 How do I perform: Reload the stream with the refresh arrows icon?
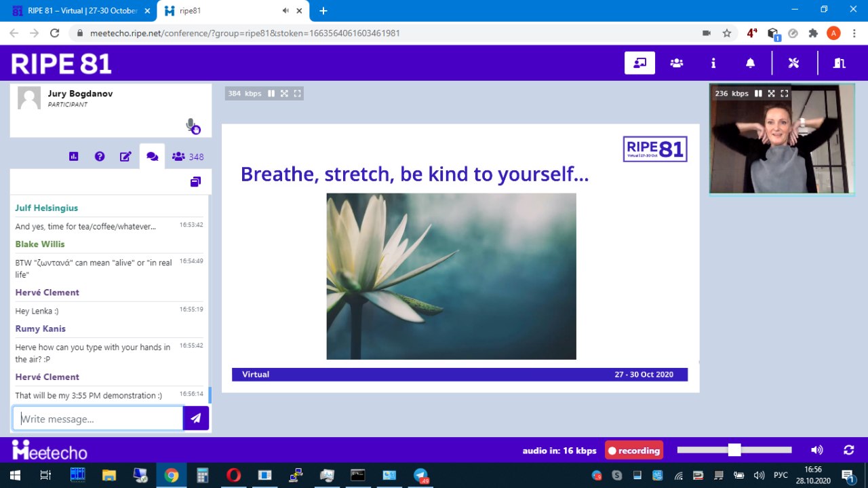pyautogui.click(x=848, y=450)
